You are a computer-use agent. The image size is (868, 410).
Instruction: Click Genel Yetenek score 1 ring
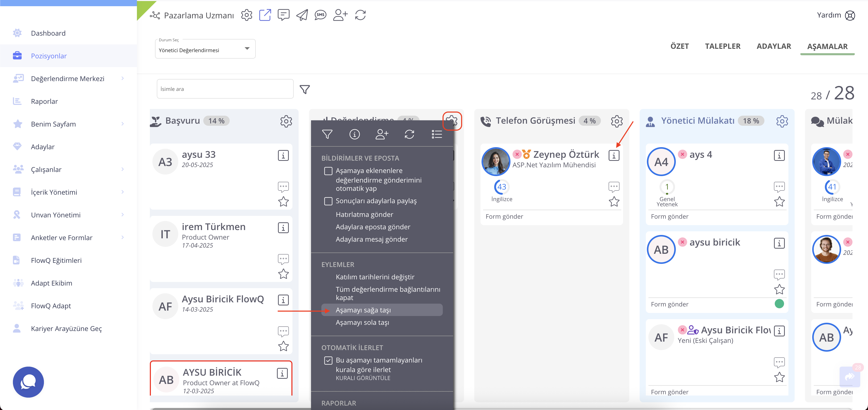667,187
